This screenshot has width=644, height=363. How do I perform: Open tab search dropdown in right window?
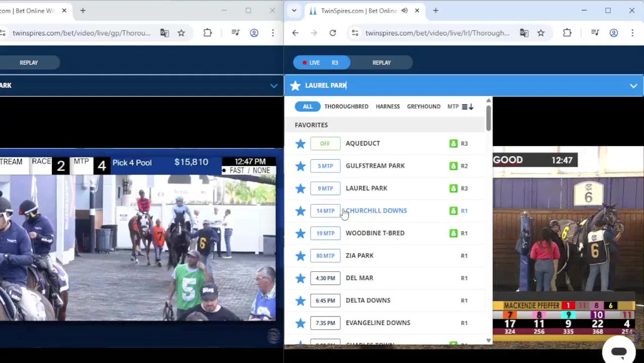[x=294, y=11]
